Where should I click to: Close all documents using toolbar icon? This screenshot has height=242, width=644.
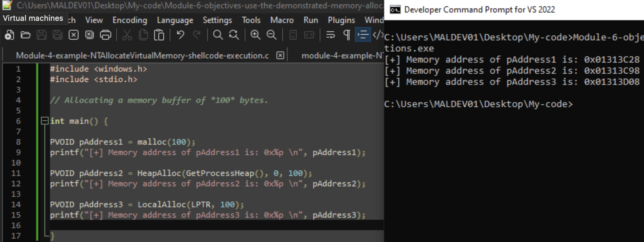click(90, 35)
